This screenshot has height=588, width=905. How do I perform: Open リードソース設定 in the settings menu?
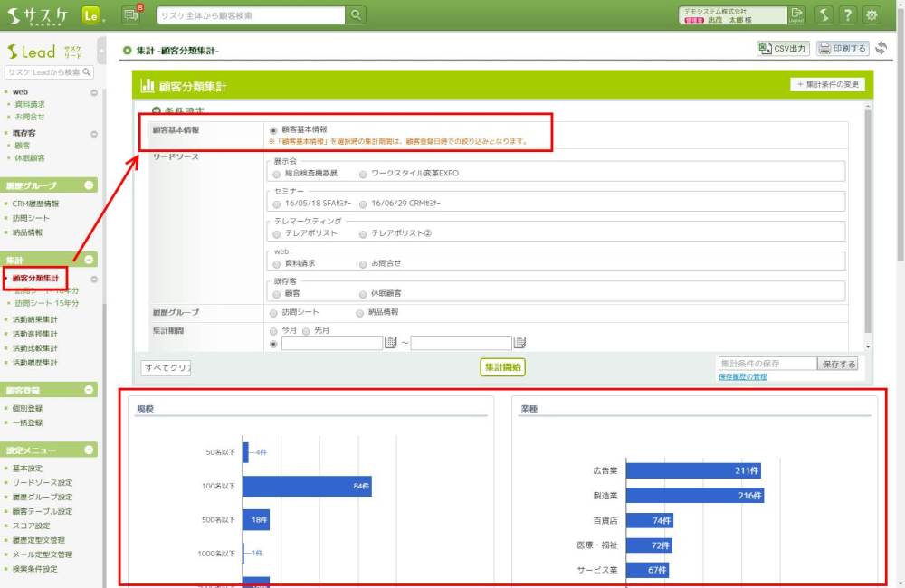[43, 483]
